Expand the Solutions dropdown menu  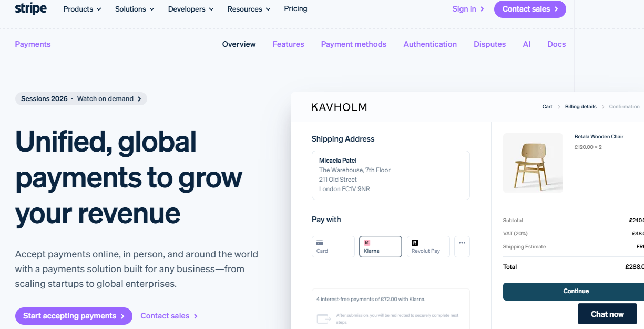(x=135, y=9)
